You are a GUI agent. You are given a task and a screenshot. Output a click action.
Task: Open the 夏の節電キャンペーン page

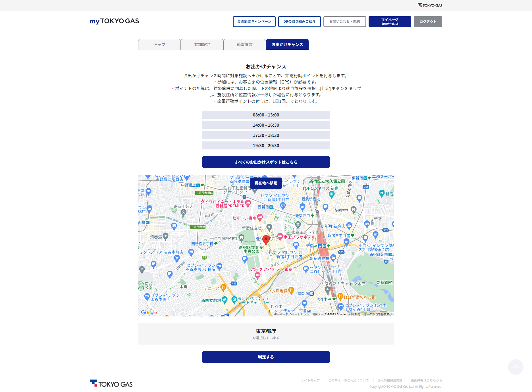pyautogui.click(x=254, y=21)
